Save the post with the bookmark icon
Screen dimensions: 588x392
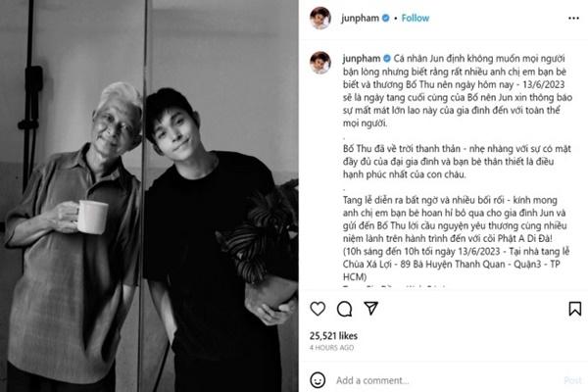coord(575,309)
